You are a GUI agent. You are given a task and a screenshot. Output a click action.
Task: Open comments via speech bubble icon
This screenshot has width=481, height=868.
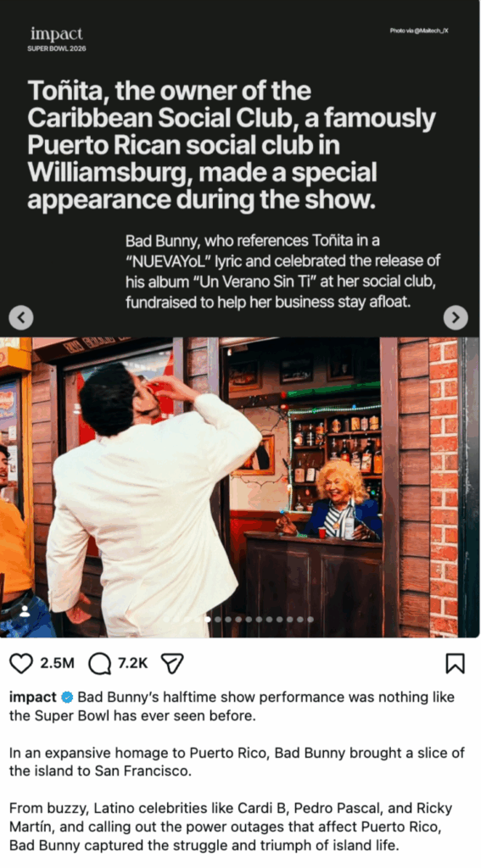point(100,663)
